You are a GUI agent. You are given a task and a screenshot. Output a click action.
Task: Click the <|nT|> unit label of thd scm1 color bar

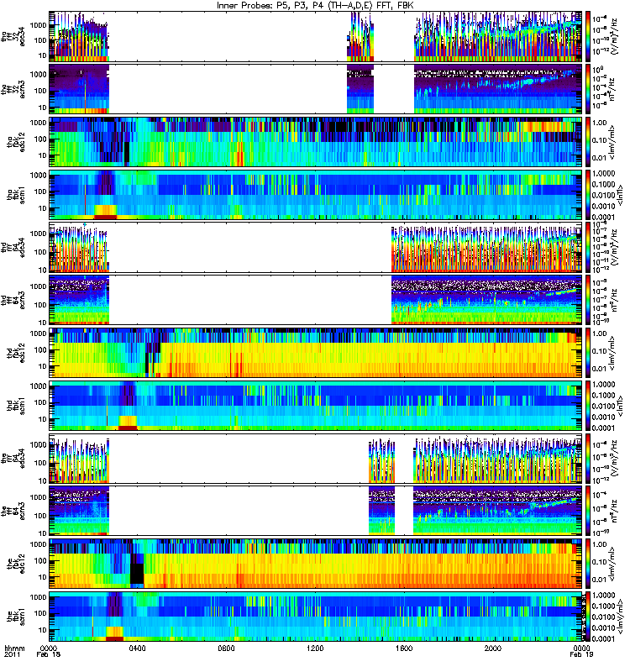tap(619, 406)
